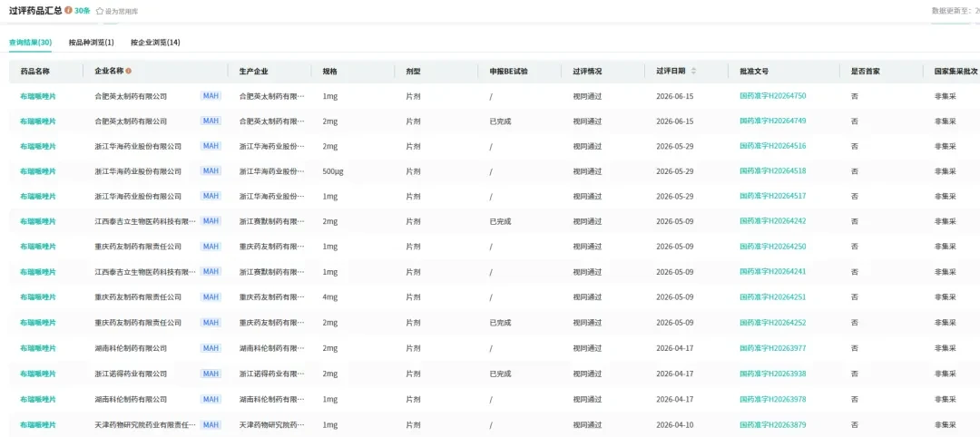
Task: Click the star icon for 设为常用库
Action: click(x=100, y=11)
